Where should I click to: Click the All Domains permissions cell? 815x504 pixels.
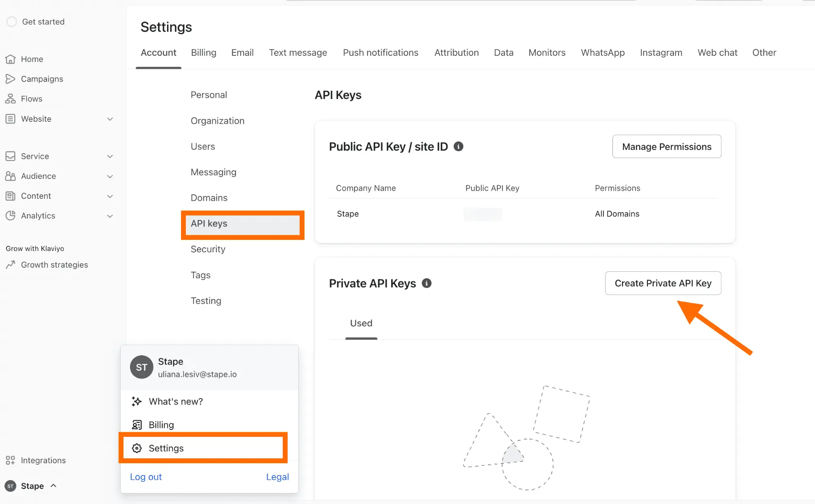tap(617, 214)
